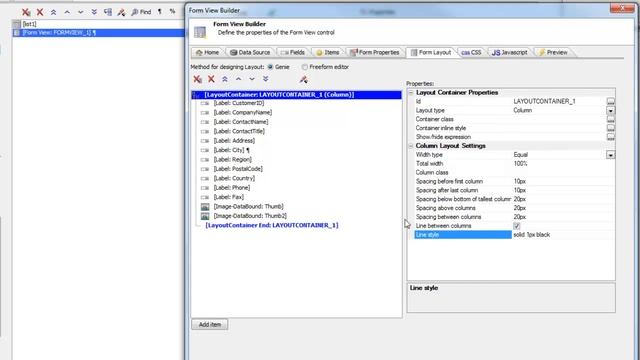Screen dimensions: 640x360
Task: Click the properties sheet icon left of the paintbrush
Action: click(x=108, y=12)
